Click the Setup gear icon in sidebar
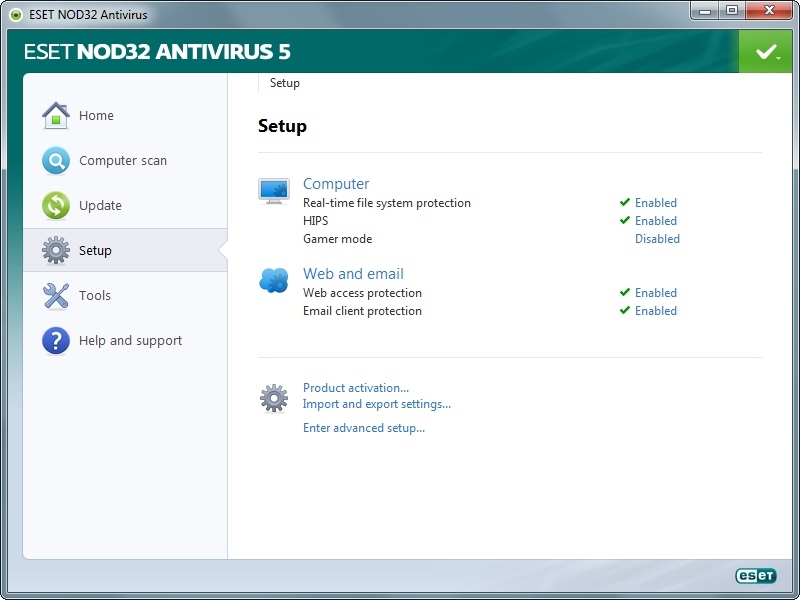 click(x=56, y=250)
